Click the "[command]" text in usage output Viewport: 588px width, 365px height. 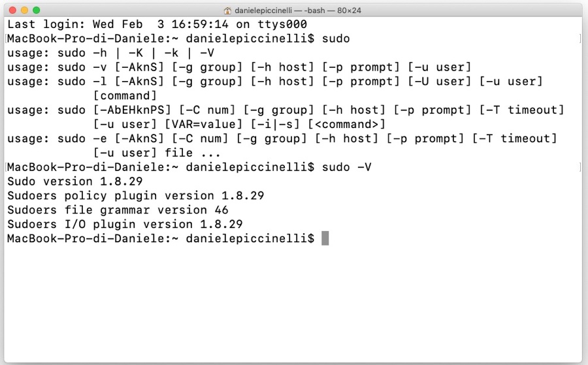coord(125,96)
